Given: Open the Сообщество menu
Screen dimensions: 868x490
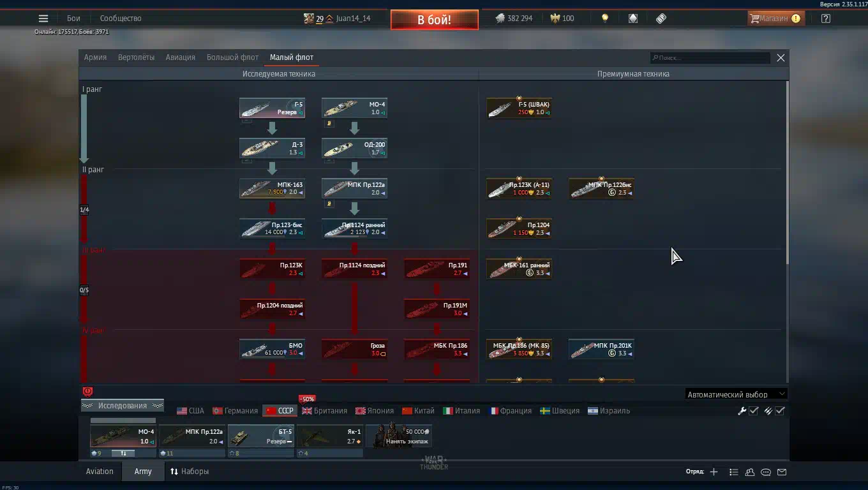Looking at the screenshot, I should click(121, 19).
